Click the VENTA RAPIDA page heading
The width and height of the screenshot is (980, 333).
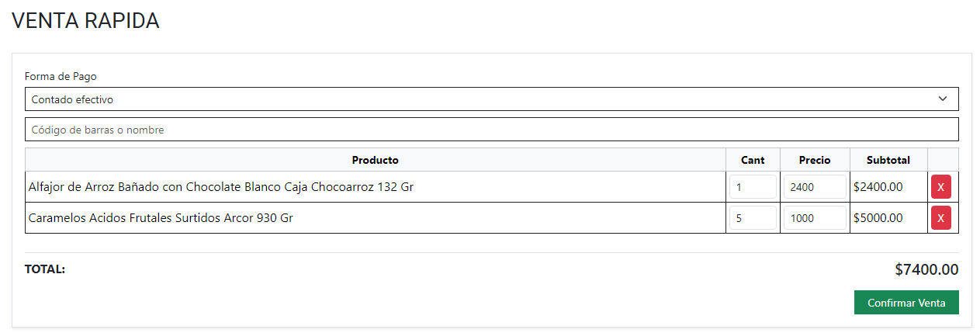[85, 21]
